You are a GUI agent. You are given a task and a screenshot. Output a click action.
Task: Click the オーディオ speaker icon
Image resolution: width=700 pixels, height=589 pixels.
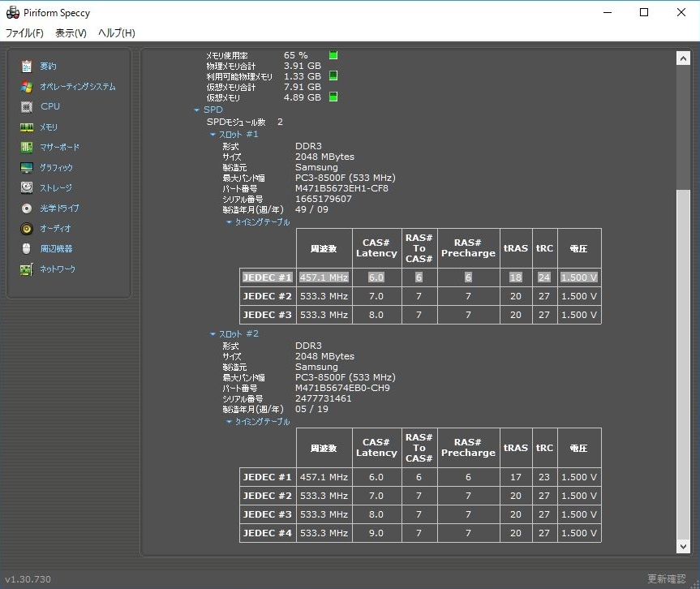pyautogui.click(x=27, y=229)
